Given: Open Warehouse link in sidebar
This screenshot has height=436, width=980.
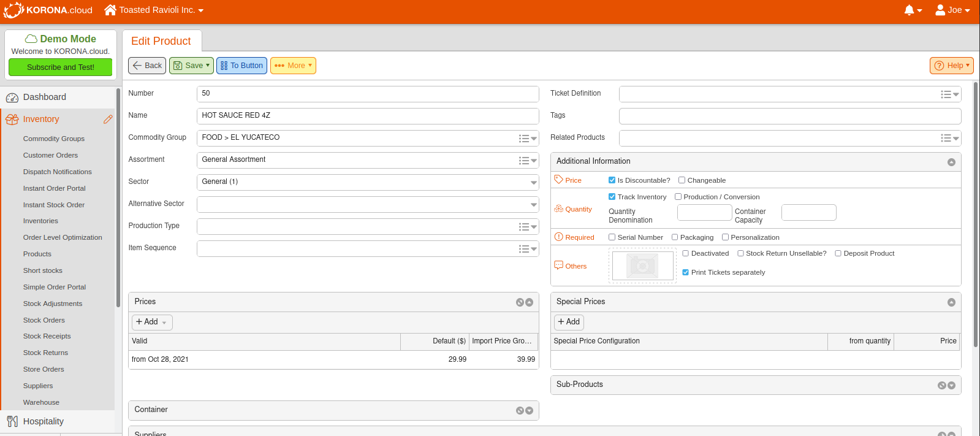Looking at the screenshot, I should [41, 403].
